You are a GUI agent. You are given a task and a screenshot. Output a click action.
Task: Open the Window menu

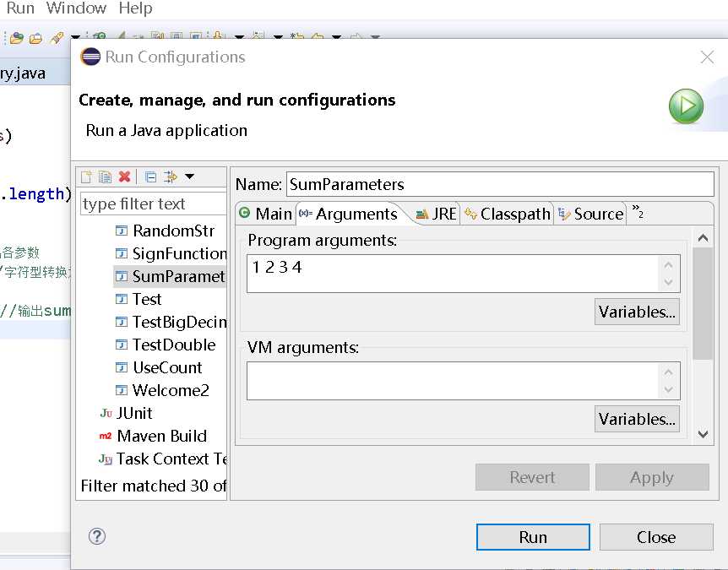(x=76, y=8)
